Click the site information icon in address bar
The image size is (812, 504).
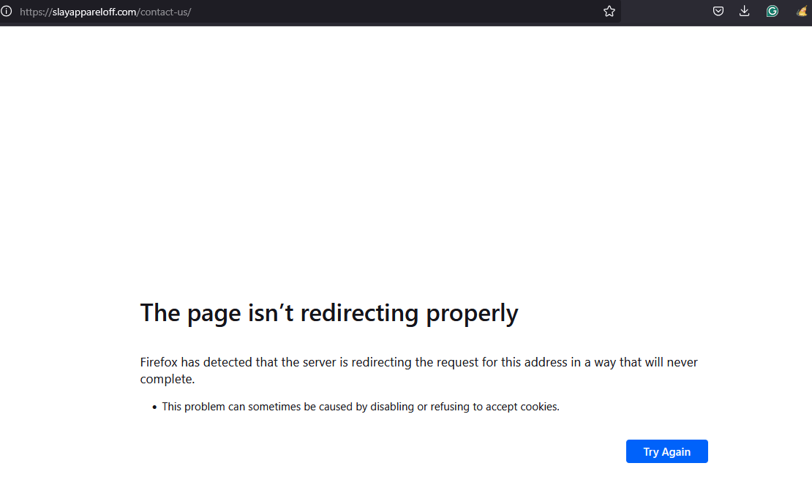point(7,12)
